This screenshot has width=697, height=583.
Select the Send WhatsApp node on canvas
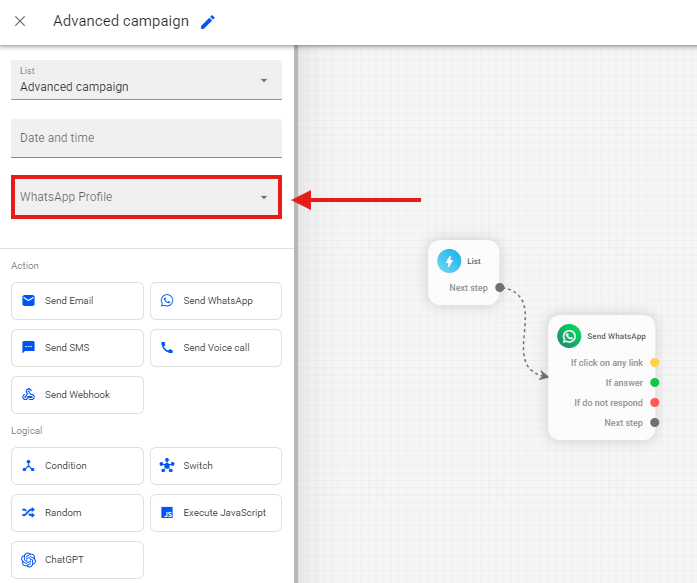[603, 337]
